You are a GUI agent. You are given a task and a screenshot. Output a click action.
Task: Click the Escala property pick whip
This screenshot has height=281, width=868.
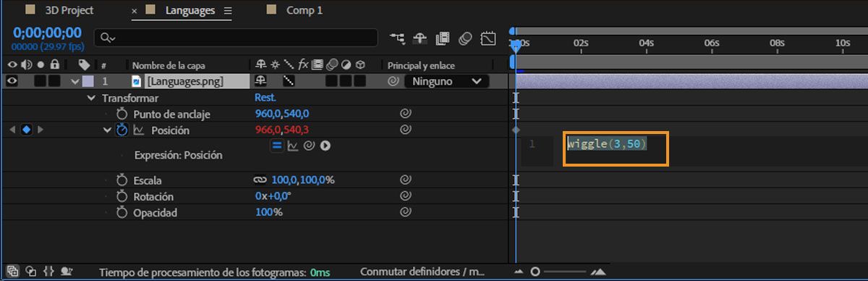point(405,180)
